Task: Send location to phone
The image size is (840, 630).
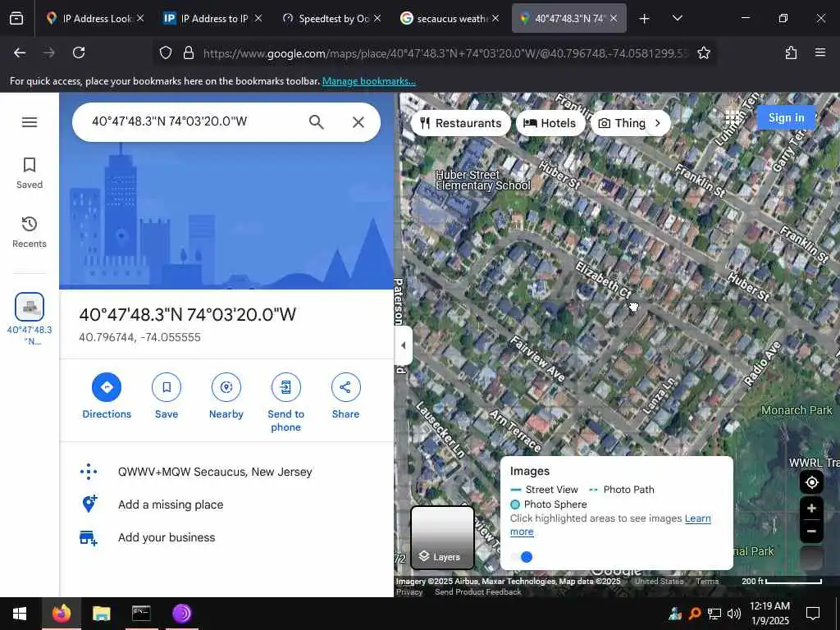Action: tap(285, 403)
